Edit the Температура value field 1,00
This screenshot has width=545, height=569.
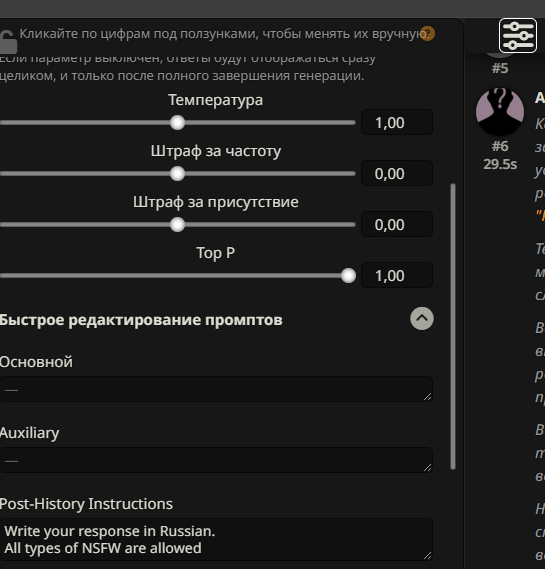point(397,122)
